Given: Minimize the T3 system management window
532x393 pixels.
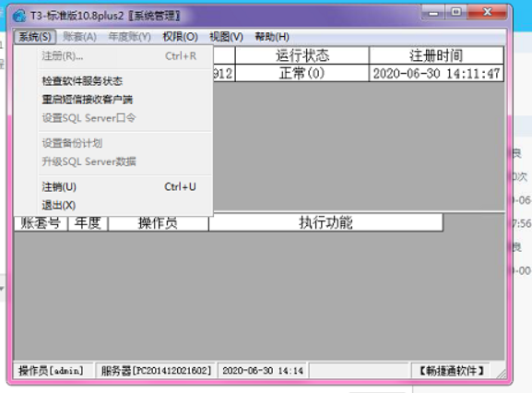Looking at the screenshot, I should pyautogui.click(x=433, y=13).
